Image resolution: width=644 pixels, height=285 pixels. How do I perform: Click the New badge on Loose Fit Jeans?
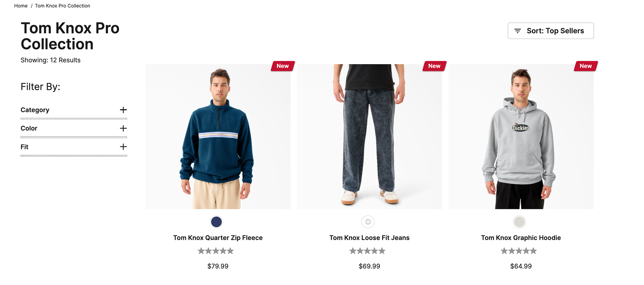coord(434,66)
